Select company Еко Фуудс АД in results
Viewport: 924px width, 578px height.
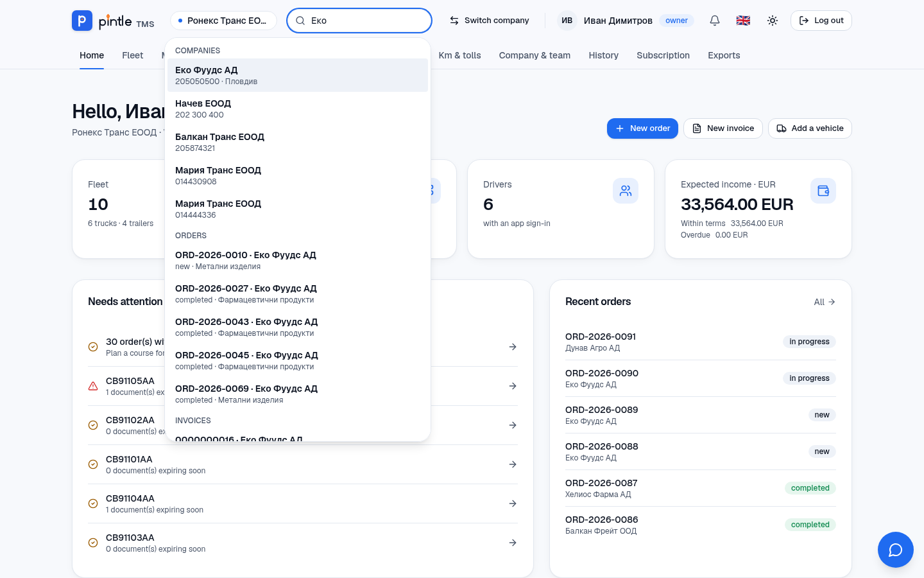[x=298, y=75]
